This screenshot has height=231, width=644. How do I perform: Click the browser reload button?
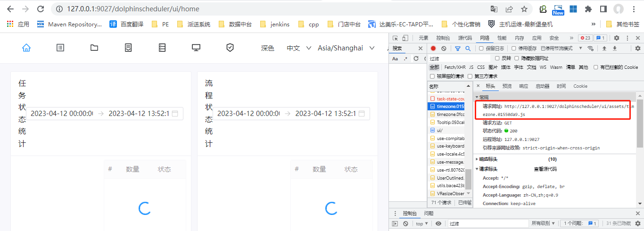(41, 9)
